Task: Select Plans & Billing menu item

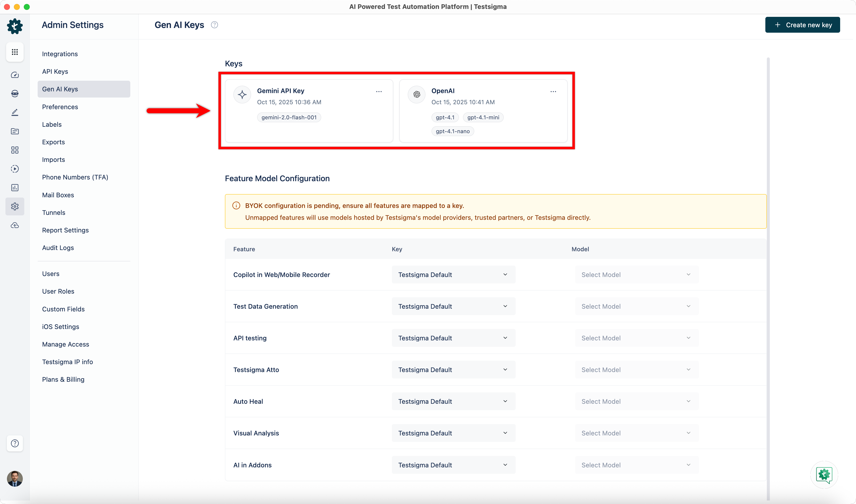Action: point(63,379)
